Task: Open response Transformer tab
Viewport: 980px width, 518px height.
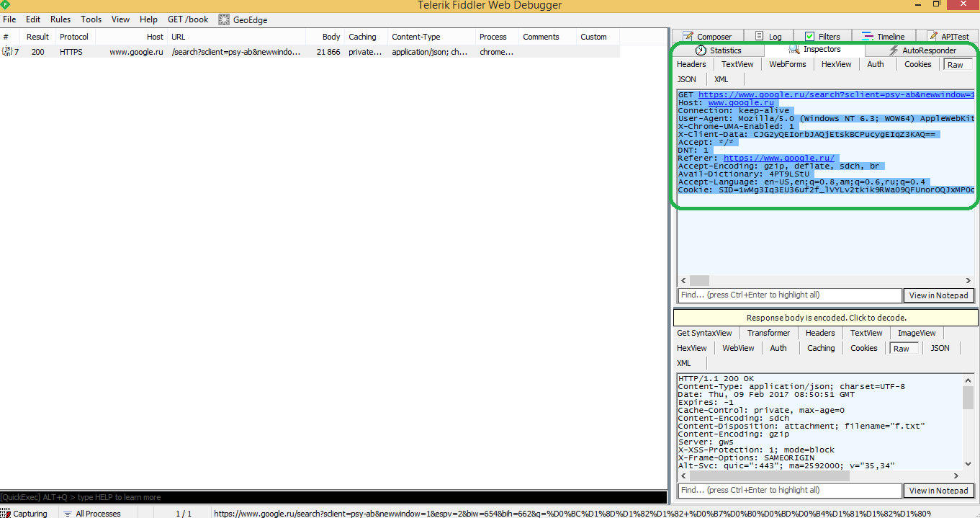Action: coord(768,333)
